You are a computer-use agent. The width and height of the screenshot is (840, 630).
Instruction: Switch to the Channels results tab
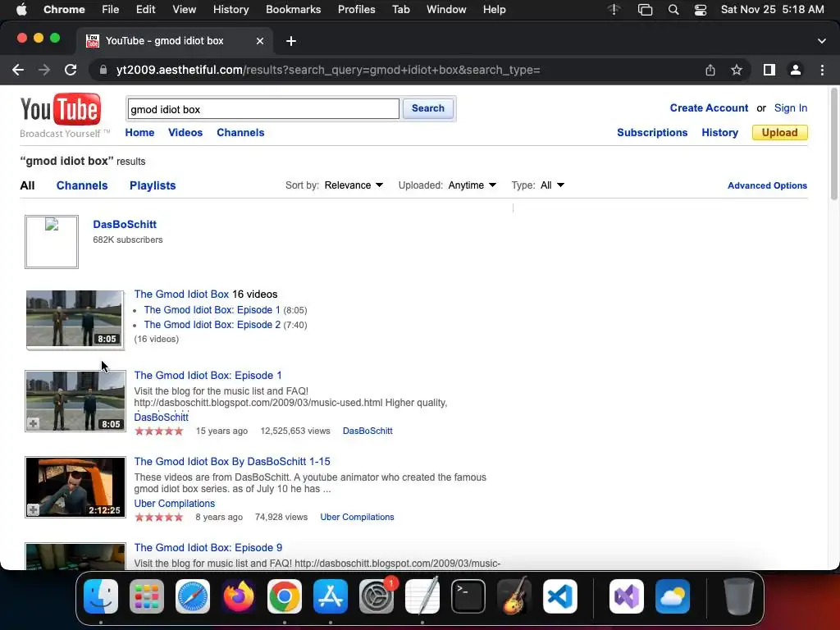pyautogui.click(x=82, y=185)
